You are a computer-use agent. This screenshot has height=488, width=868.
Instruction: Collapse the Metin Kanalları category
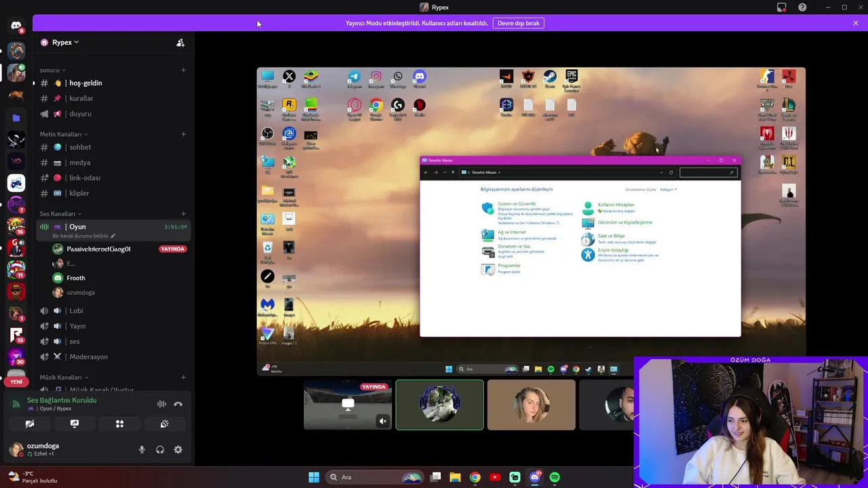click(x=64, y=134)
